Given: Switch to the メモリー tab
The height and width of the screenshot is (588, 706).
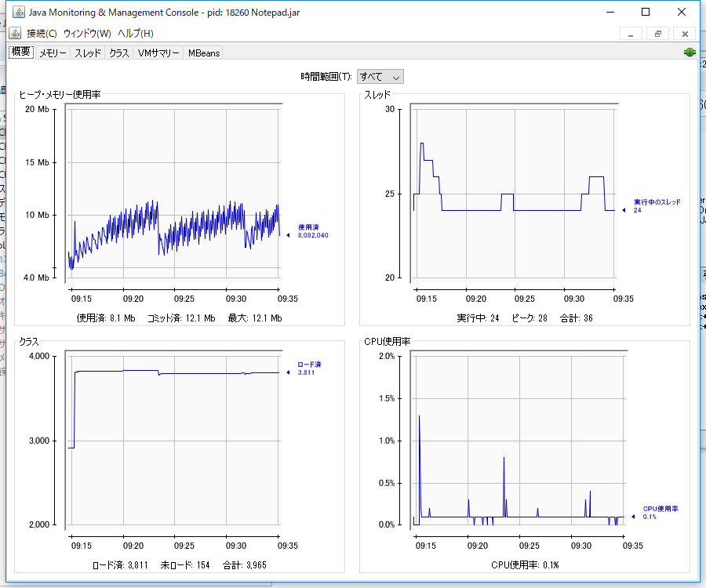Looking at the screenshot, I should click(x=53, y=53).
